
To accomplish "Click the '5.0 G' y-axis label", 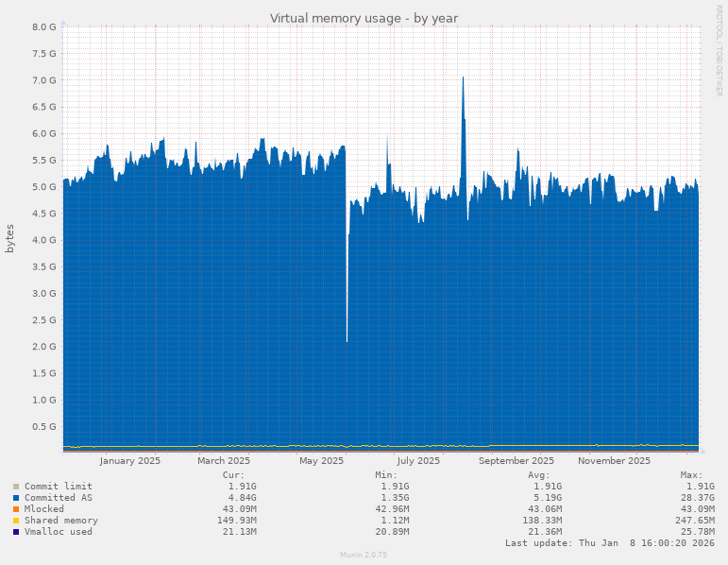I will [44, 187].
